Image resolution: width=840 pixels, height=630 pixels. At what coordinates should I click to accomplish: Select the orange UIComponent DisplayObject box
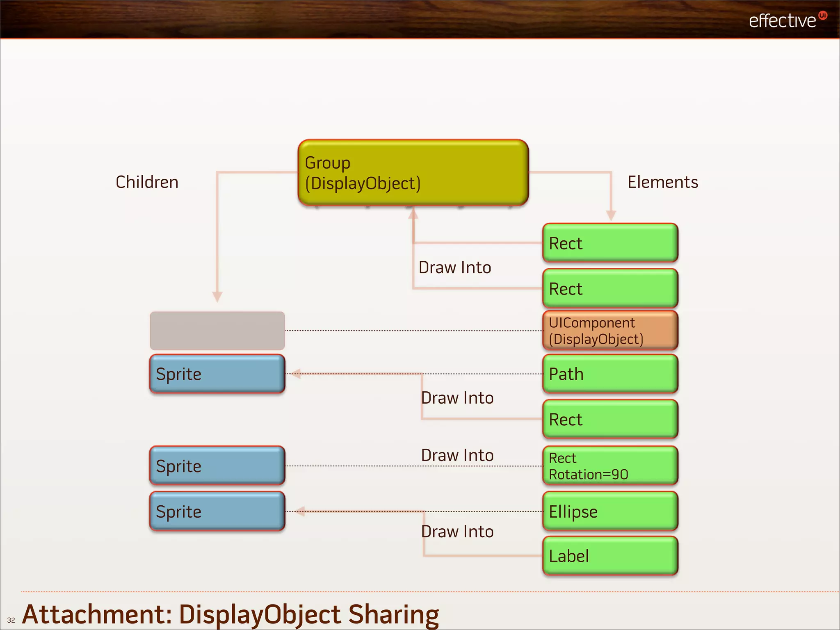tap(610, 331)
